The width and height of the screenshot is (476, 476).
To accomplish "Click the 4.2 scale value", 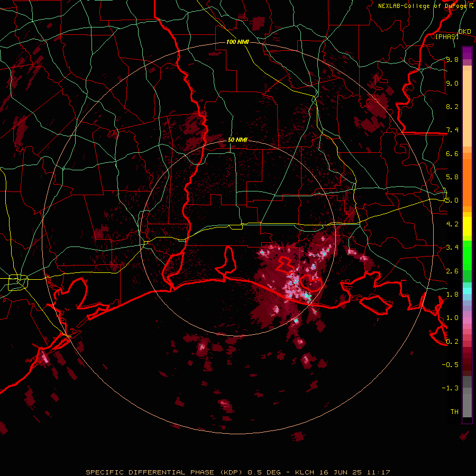I will coord(452,224).
